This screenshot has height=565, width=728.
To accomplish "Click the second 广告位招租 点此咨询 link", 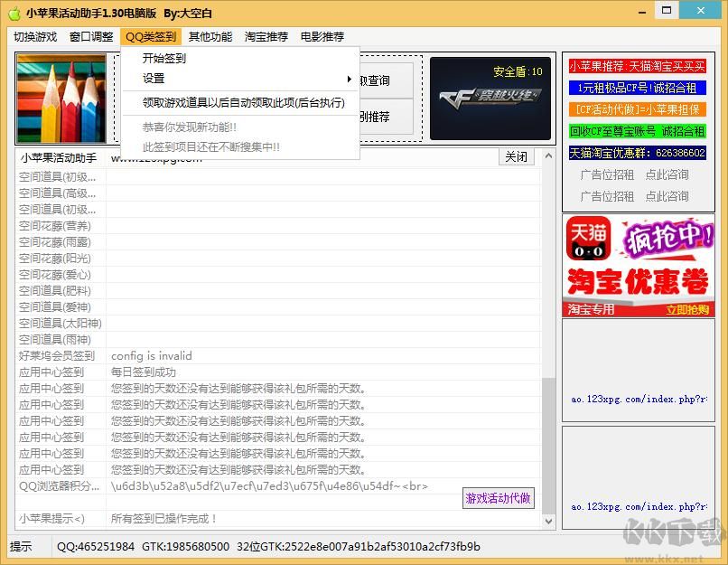I will click(x=635, y=196).
